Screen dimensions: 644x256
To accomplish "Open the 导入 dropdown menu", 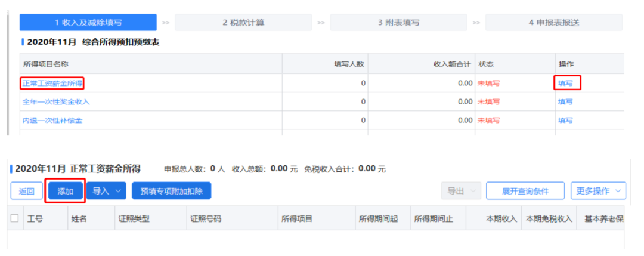I will [106, 191].
